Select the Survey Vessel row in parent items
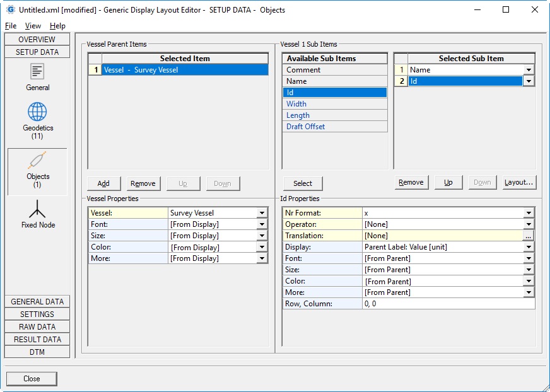 click(x=184, y=70)
